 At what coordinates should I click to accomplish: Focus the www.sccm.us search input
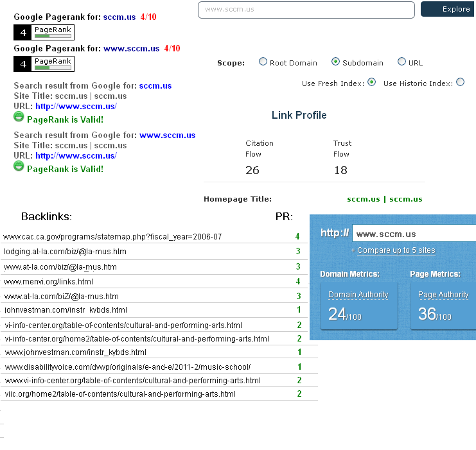[x=306, y=10]
